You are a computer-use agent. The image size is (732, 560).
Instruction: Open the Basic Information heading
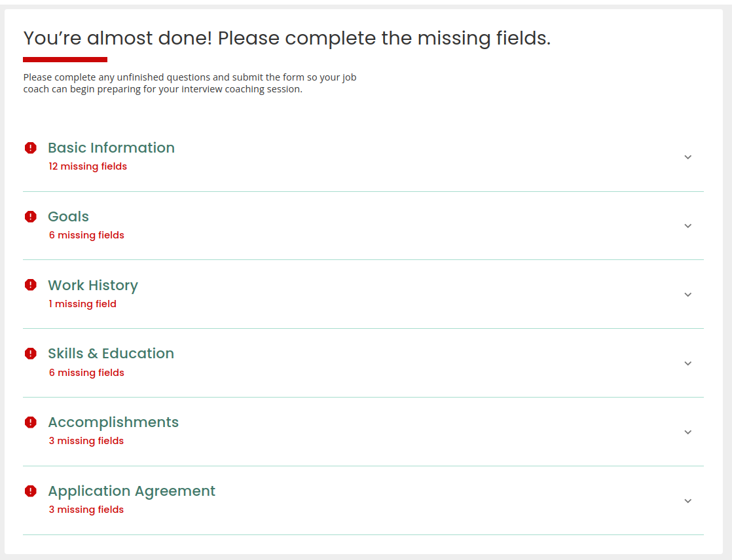[111, 147]
